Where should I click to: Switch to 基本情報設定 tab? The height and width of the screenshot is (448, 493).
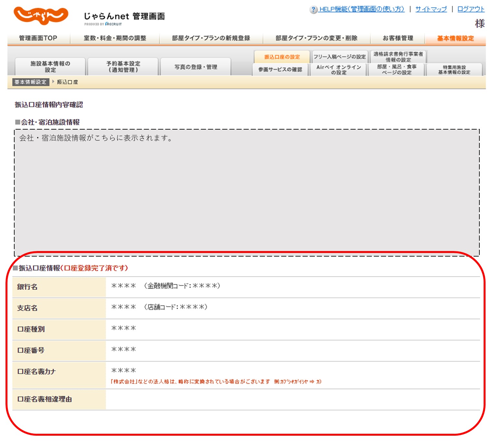pyautogui.click(x=455, y=38)
